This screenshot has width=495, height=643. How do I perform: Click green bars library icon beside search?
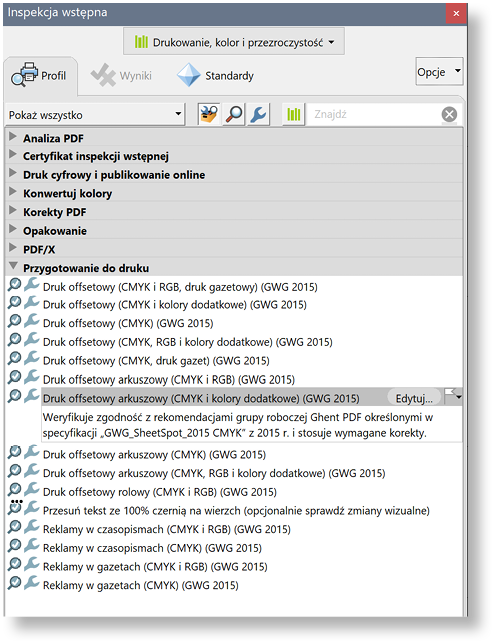click(x=294, y=114)
